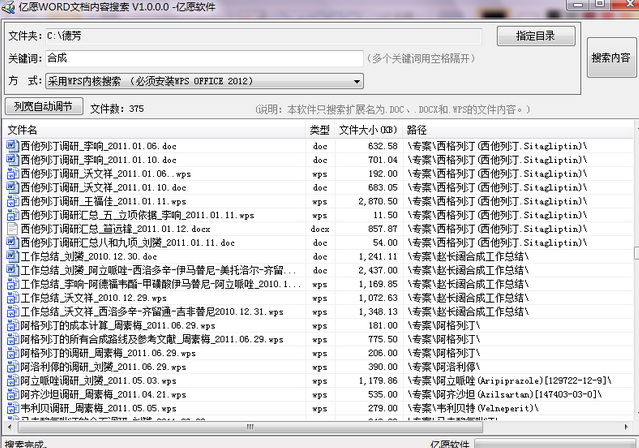Click the vertical scrollbar thumb

[636, 253]
